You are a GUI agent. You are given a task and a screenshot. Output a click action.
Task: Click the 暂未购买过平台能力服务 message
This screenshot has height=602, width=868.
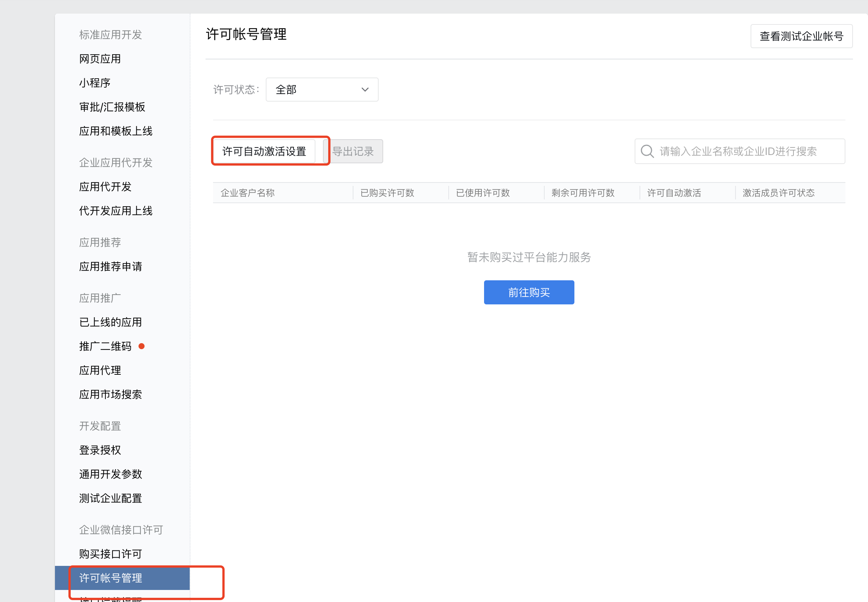(529, 257)
